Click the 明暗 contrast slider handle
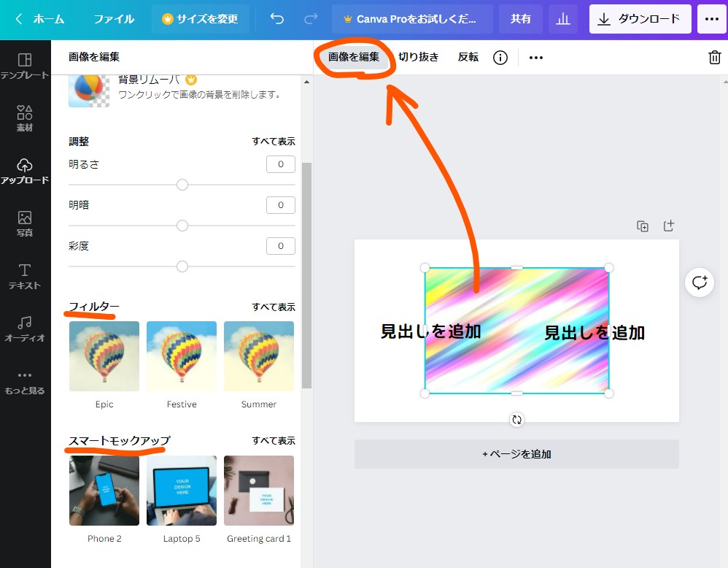728x568 pixels. [182, 226]
